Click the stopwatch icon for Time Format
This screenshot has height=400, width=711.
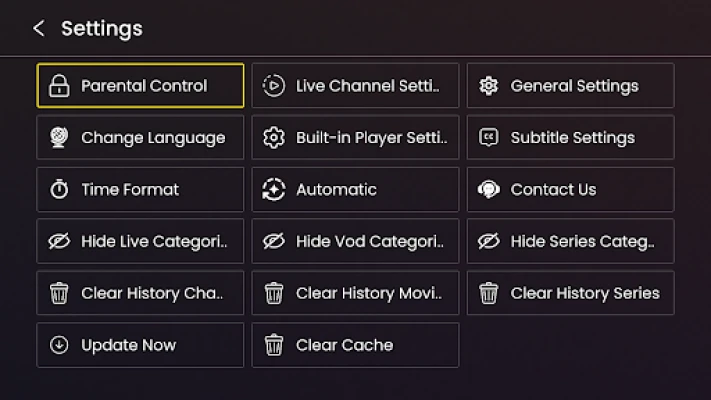click(x=59, y=189)
